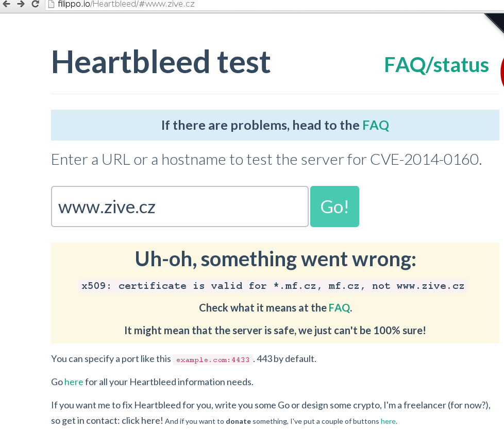Open the 'click here!' contact link
This screenshot has width=504, height=448.
pyautogui.click(x=142, y=421)
